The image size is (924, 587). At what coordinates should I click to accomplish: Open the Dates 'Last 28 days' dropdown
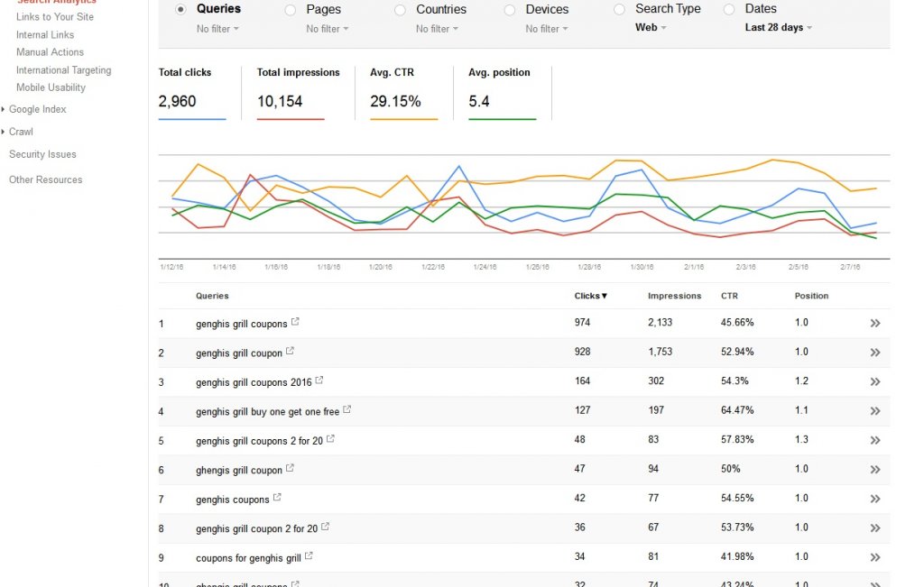click(x=778, y=28)
